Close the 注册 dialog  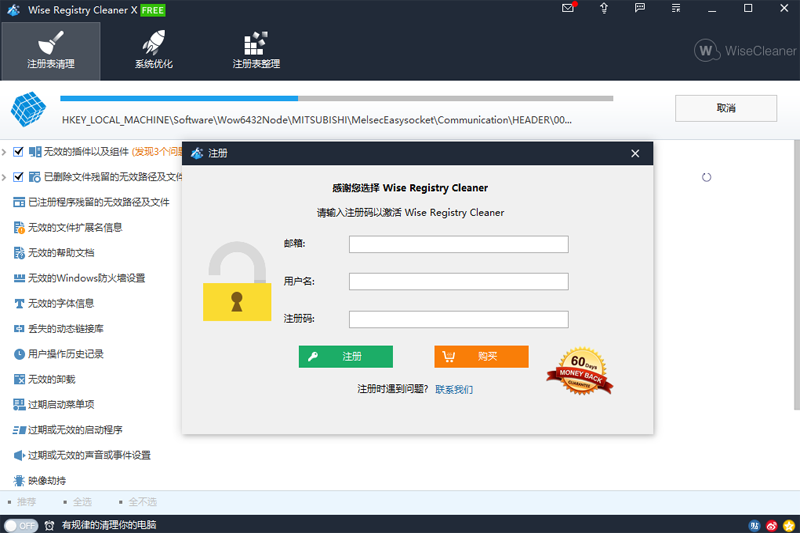pos(635,154)
